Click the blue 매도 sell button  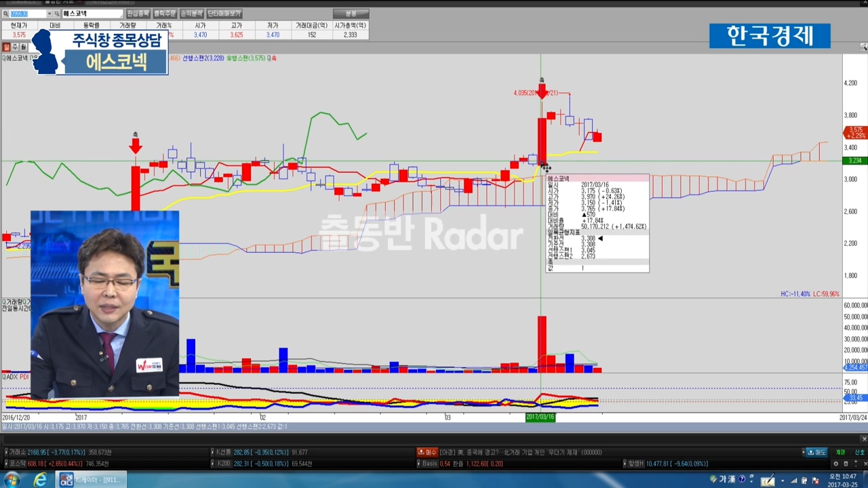click(814, 452)
